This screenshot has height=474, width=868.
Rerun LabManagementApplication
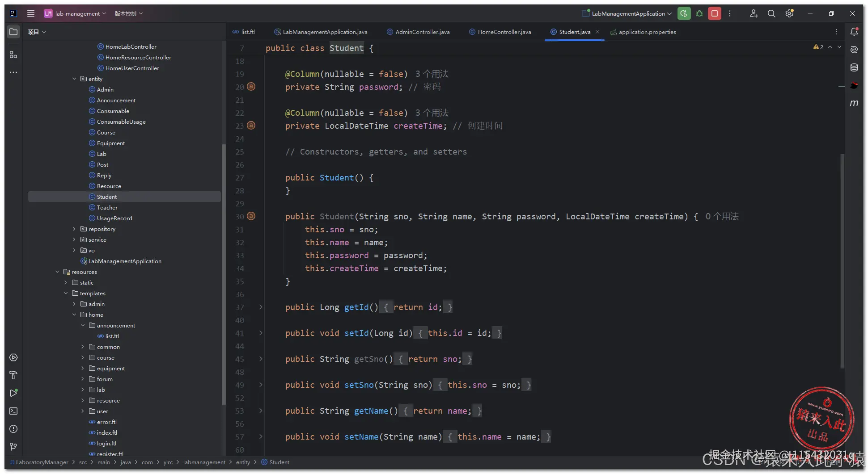[684, 13]
